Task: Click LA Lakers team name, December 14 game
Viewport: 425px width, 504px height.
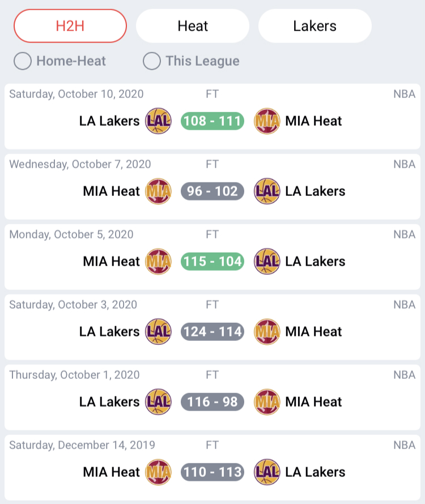Action: [315, 472]
